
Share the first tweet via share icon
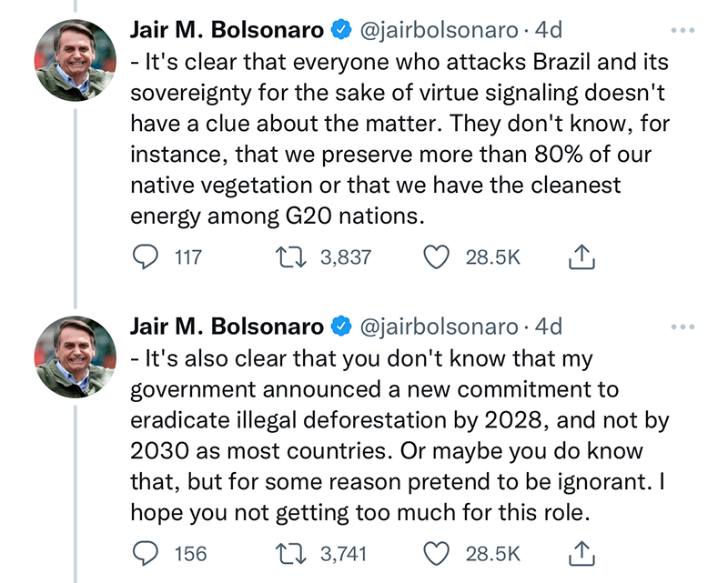[581, 257]
